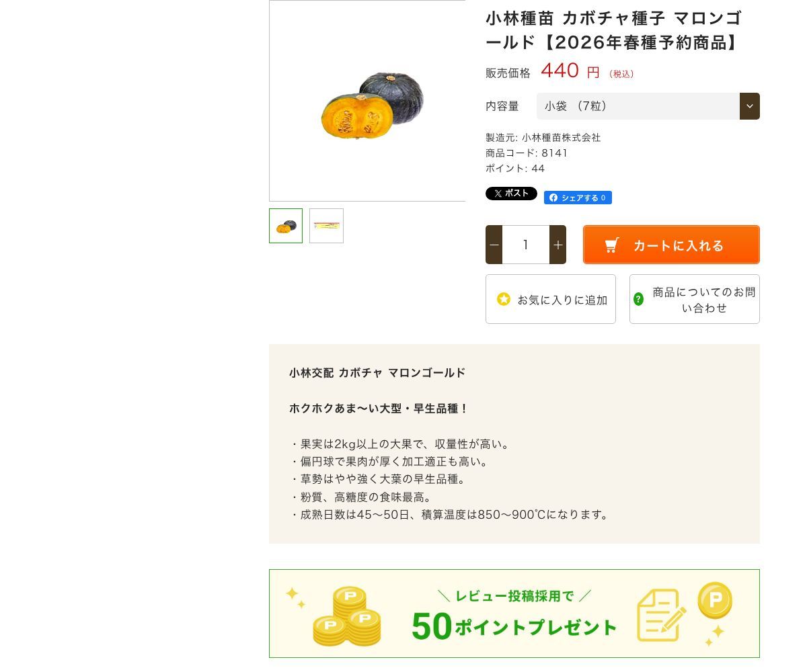Click the second seed packet thumbnail
807x672 pixels.
coord(326,226)
